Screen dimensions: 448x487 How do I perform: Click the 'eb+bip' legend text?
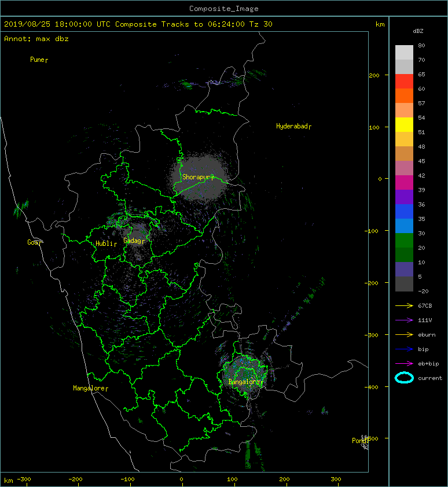(x=428, y=363)
